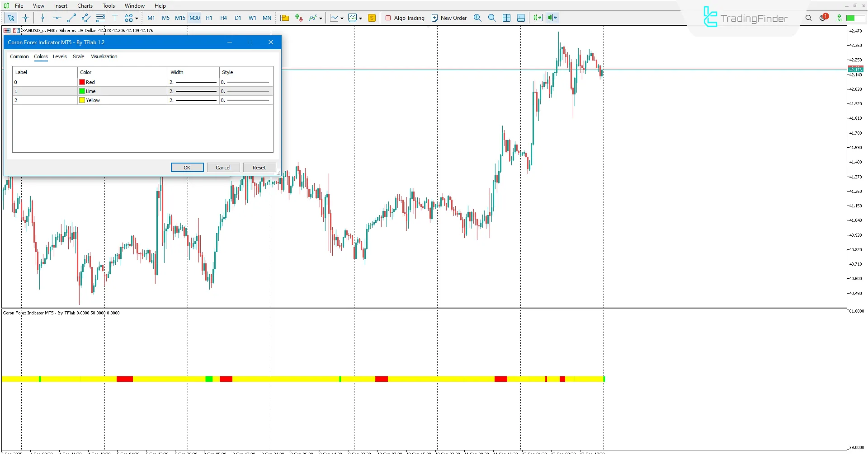Insert a Fibonacci retracement

click(101, 18)
